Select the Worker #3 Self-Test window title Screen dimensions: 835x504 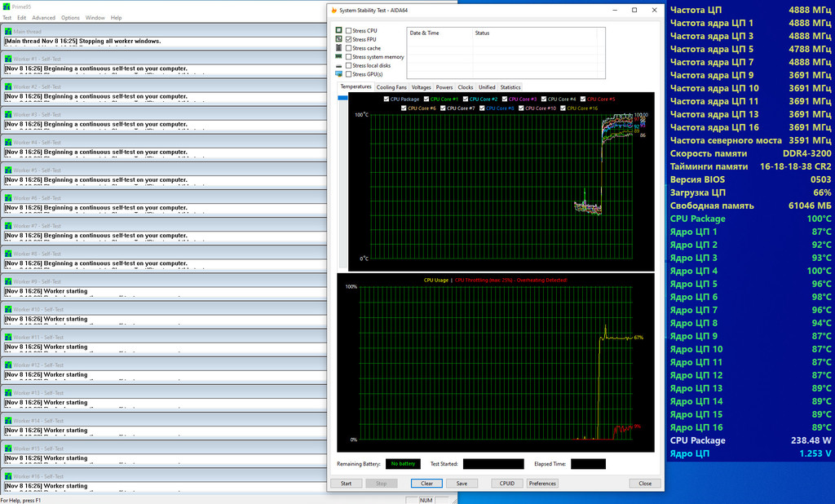coord(38,114)
